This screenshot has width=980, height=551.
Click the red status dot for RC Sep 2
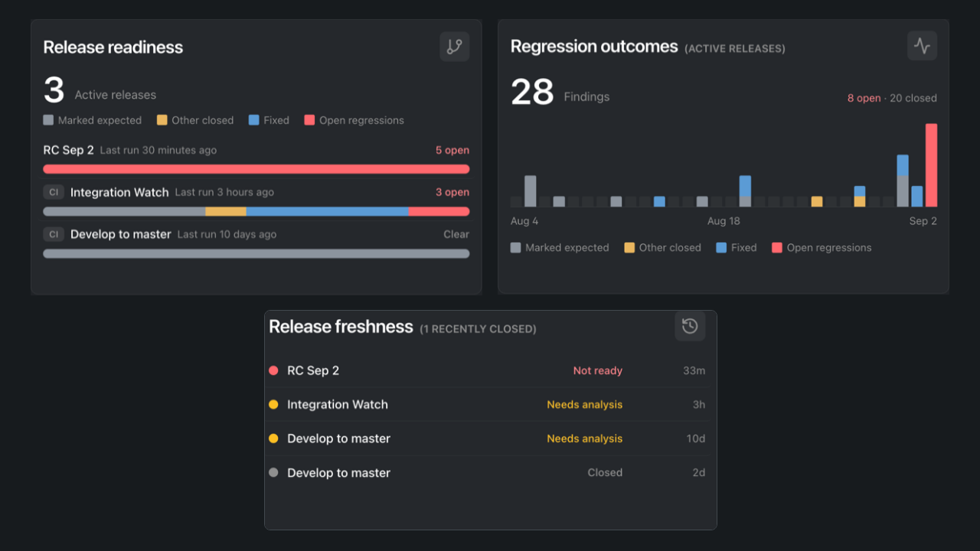pos(273,370)
